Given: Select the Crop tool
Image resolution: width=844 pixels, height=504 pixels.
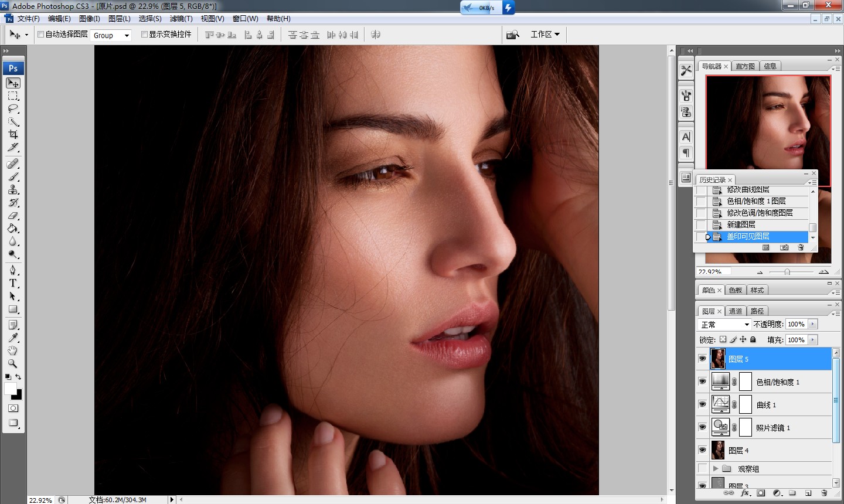Looking at the screenshot, I should (x=13, y=135).
